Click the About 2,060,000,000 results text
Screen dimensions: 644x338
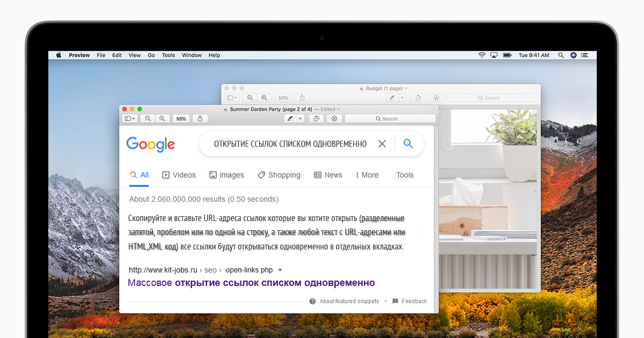point(204,199)
